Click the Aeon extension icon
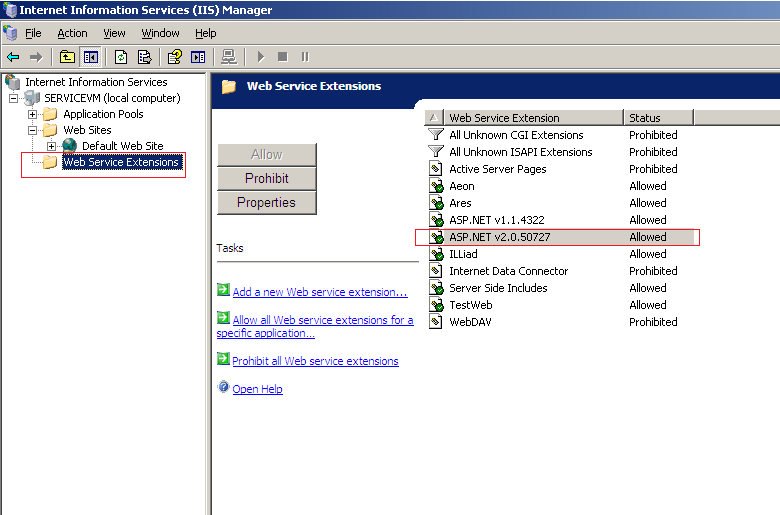 (x=436, y=186)
